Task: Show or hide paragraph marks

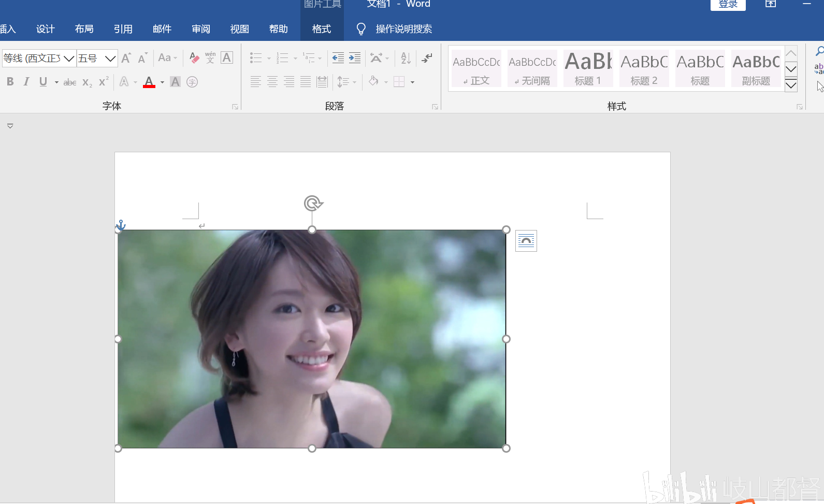Action: pyautogui.click(x=427, y=57)
